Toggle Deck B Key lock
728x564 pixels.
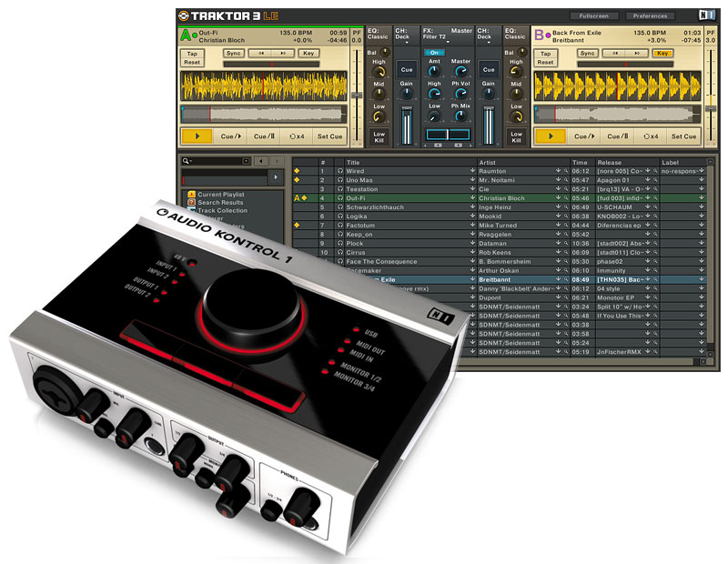click(x=662, y=54)
